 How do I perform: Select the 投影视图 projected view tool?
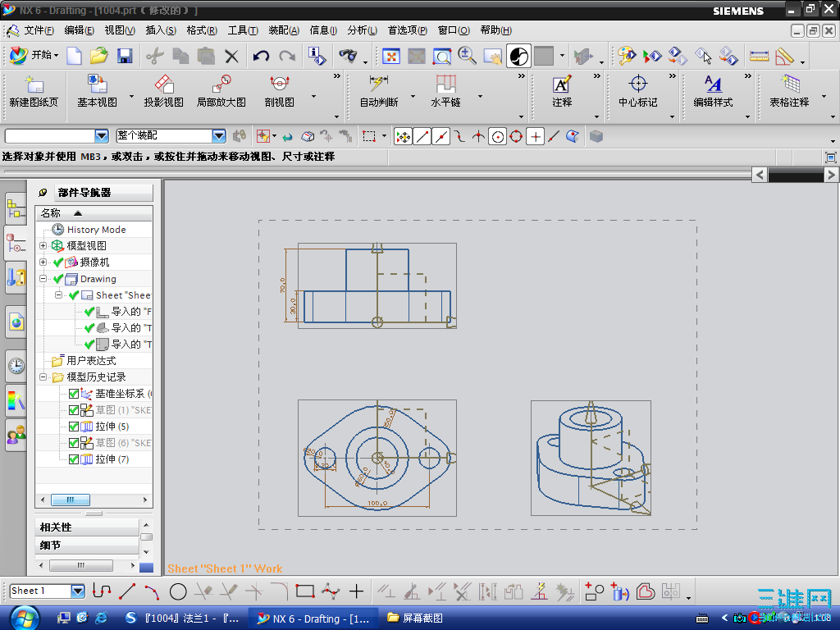[x=163, y=84]
